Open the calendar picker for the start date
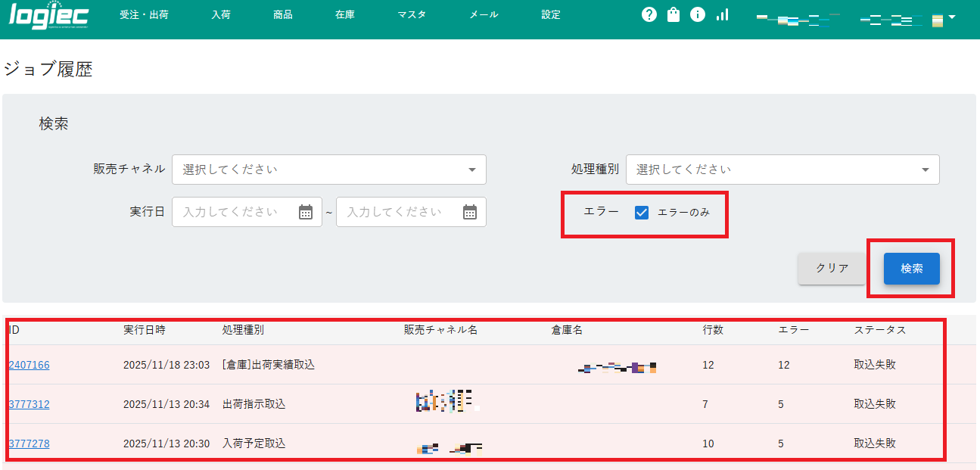Viewport: 980px width, 470px height. click(x=305, y=212)
